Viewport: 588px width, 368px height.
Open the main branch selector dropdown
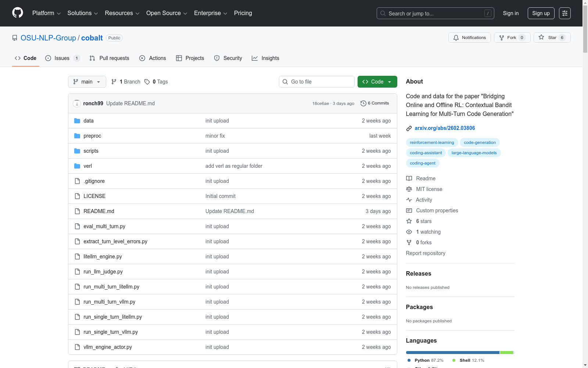[x=87, y=82]
